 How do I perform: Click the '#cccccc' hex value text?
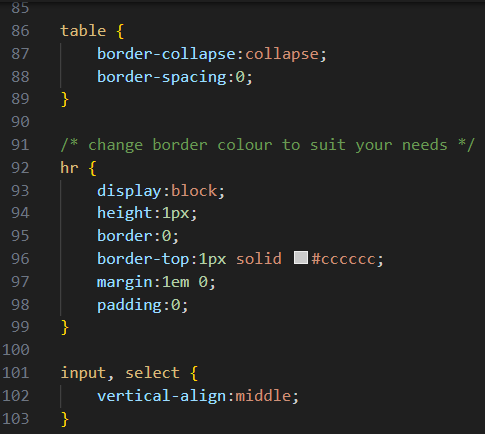[343, 259]
